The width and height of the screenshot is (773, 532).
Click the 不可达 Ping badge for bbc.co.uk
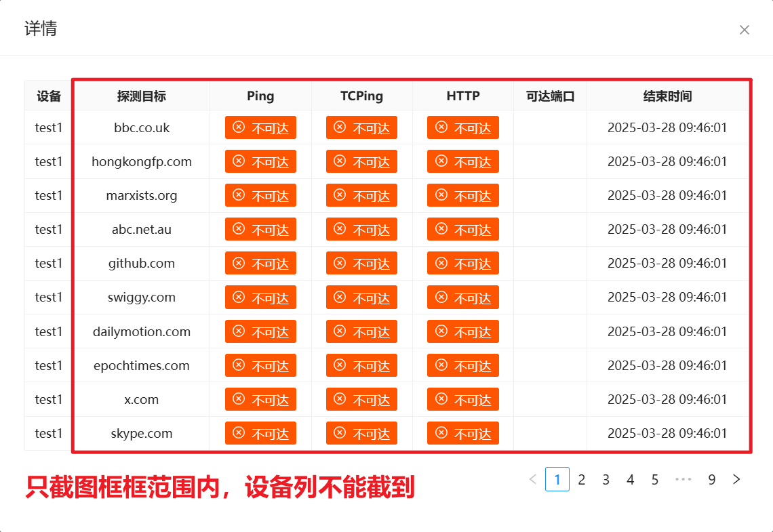point(260,127)
